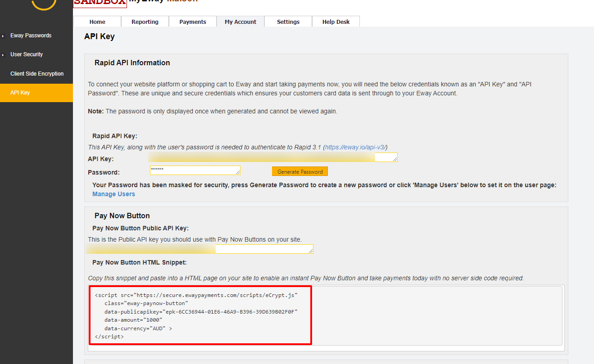Click the "Your Password has been masked" message
Image resolution: width=594 pixels, height=364 pixels.
(324, 185)
